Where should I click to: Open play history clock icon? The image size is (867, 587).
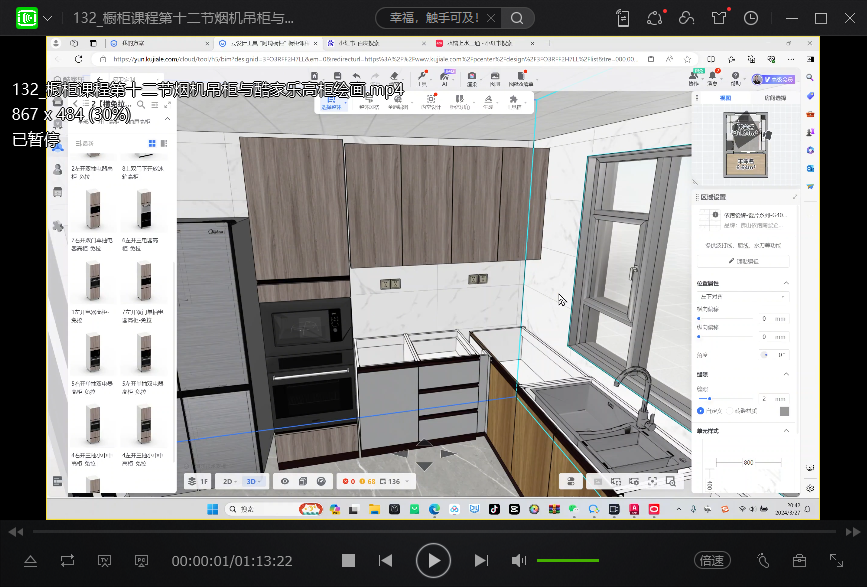pos(750,18)
